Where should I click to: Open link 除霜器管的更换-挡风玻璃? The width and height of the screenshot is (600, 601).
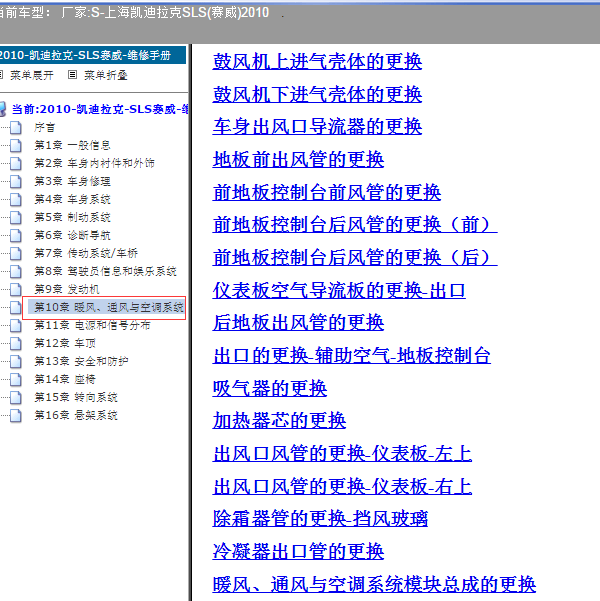click(x=320, y=519)
